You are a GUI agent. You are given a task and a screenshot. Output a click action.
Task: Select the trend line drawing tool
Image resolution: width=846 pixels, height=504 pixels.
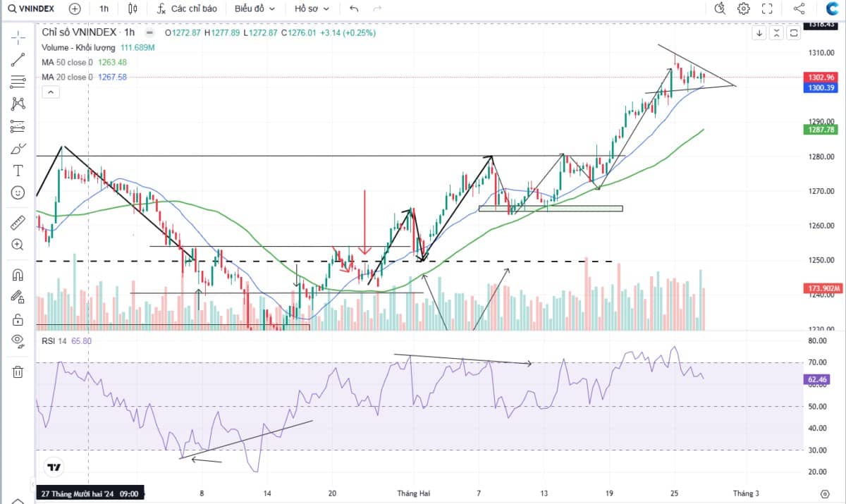click(18, 61)
